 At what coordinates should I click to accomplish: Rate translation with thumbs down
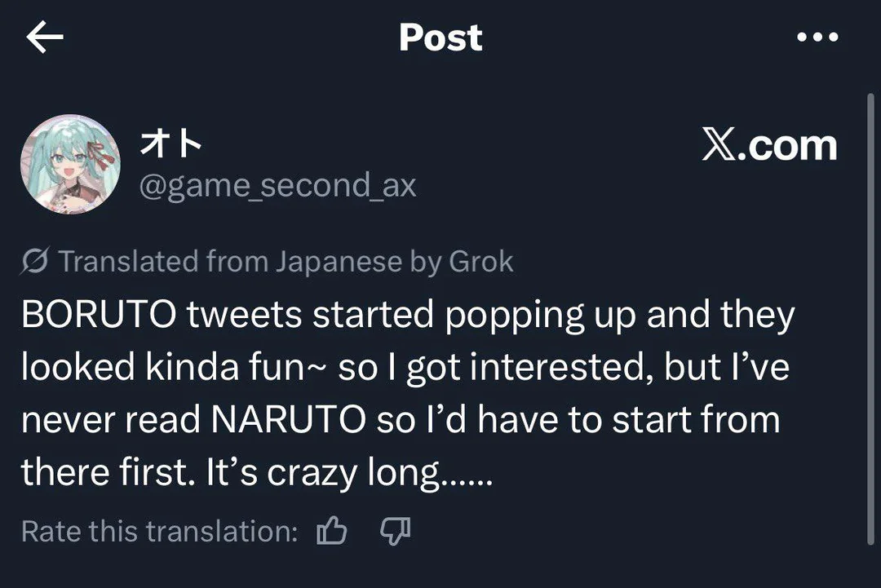coord(396,532)
